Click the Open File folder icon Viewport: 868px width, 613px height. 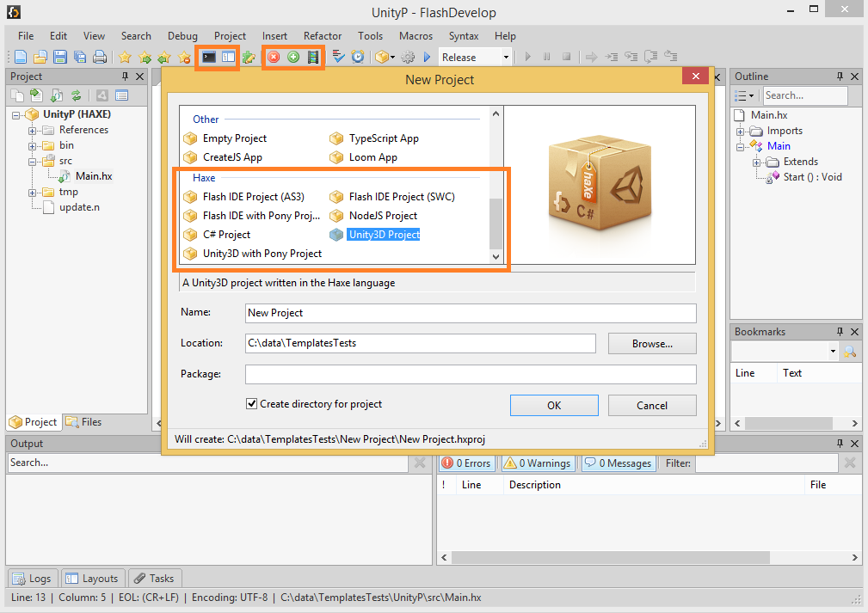click(40, 57)
